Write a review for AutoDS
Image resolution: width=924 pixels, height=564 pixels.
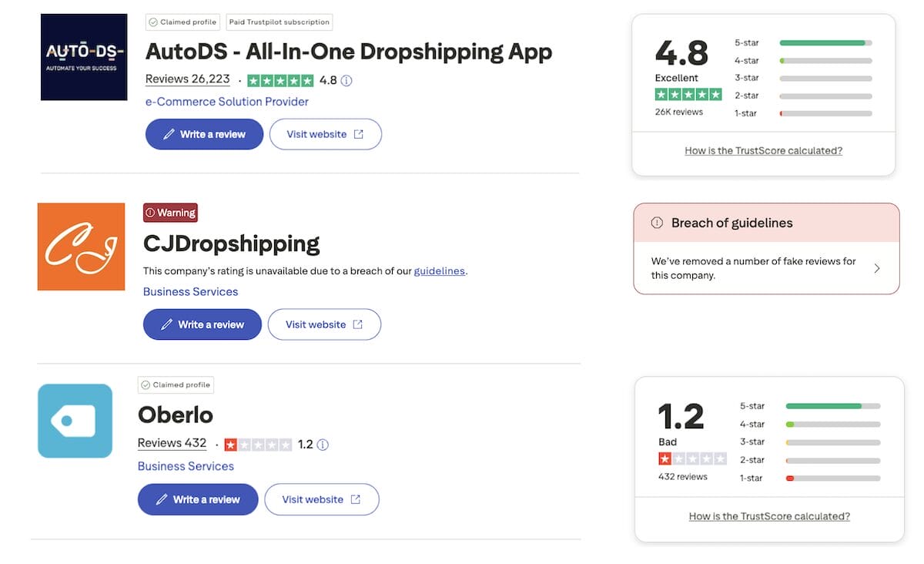(204, 133)
